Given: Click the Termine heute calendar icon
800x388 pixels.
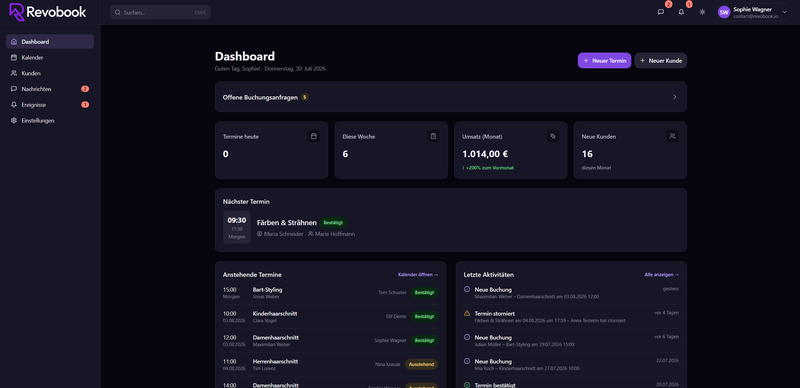Looking at the screenshot, I should pyautogui.click(x=314, y=136).
